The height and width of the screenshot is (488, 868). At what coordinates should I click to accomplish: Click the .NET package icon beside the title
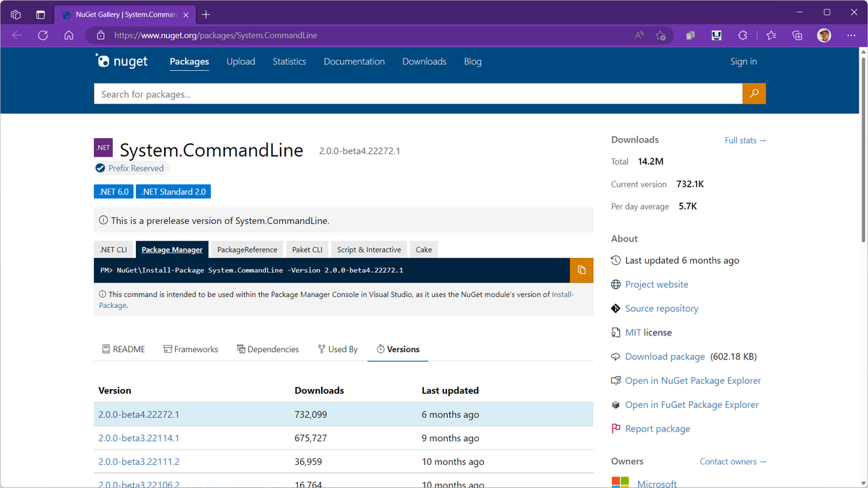[103, 147]
